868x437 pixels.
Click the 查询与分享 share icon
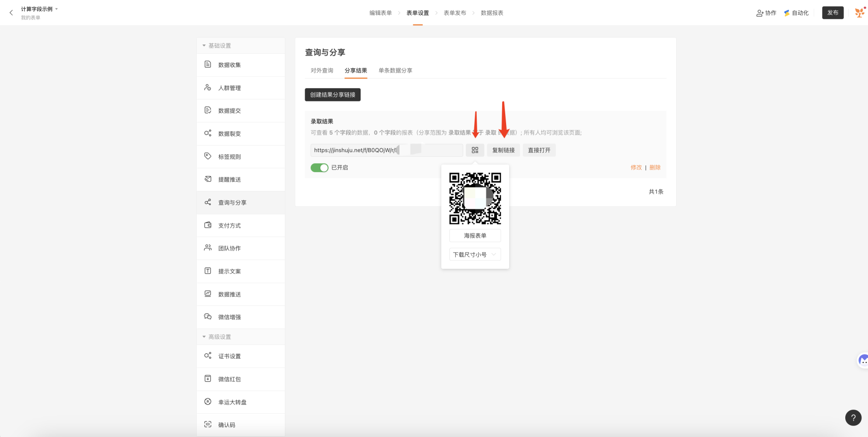pos(208,202)
